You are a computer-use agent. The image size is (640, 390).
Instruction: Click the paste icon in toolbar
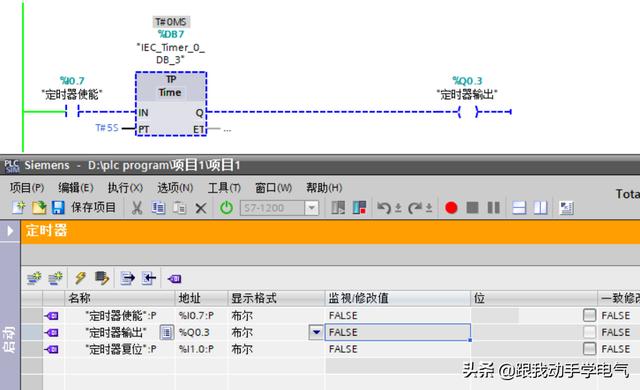179,208
